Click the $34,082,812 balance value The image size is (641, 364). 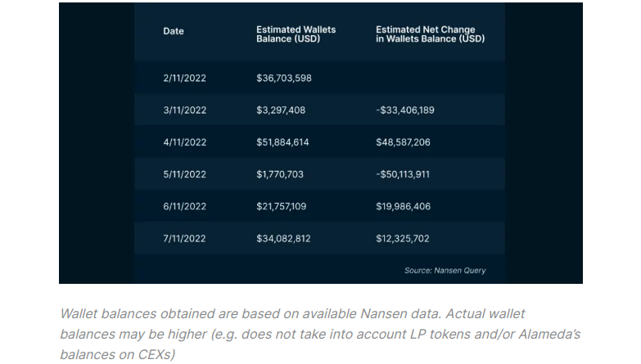coord(283,239)
